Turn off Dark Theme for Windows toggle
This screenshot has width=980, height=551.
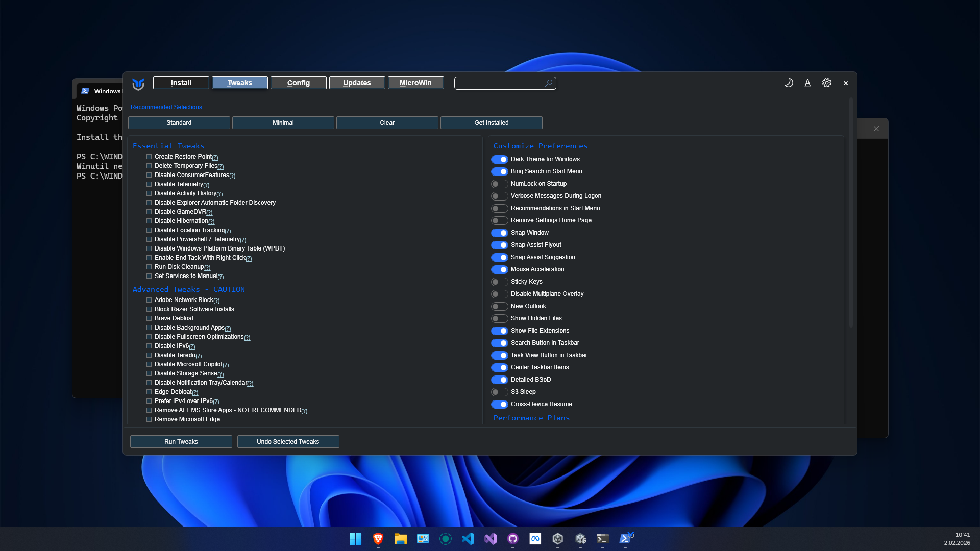(x=500, y=160)
